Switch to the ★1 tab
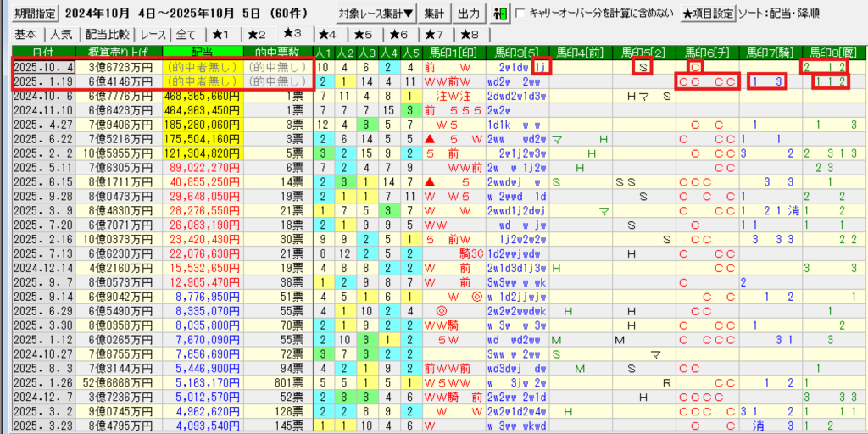 click(x=221, y=35)
